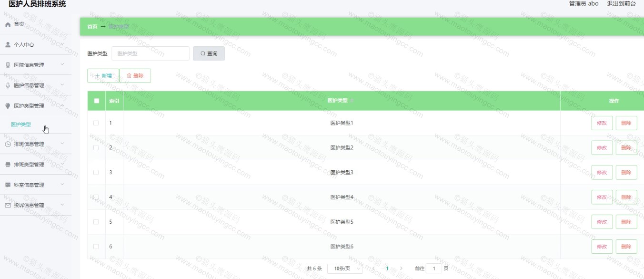644x279 pixels.
Task: Click the 医护类型3 cell text
Action: click(x=342, y=173)
